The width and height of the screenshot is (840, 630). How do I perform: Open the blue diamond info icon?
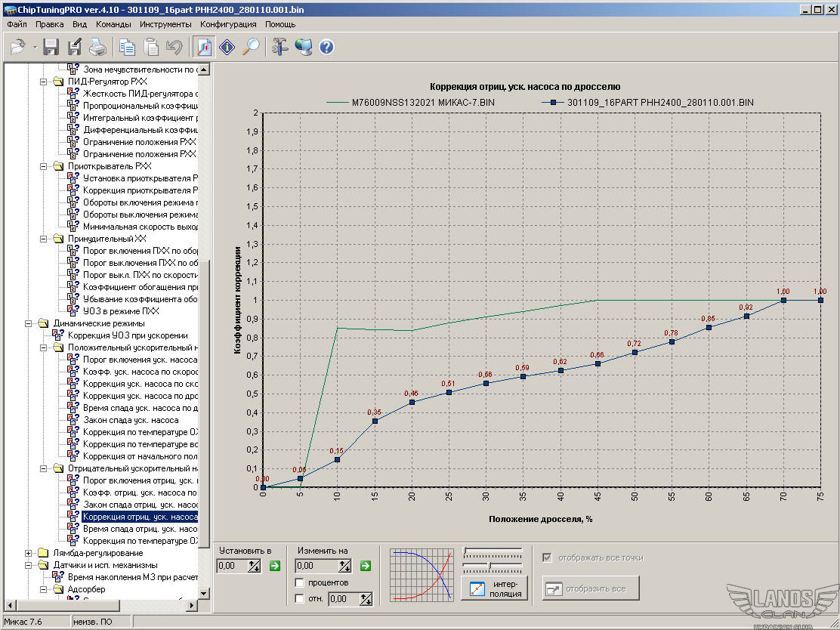227,47
